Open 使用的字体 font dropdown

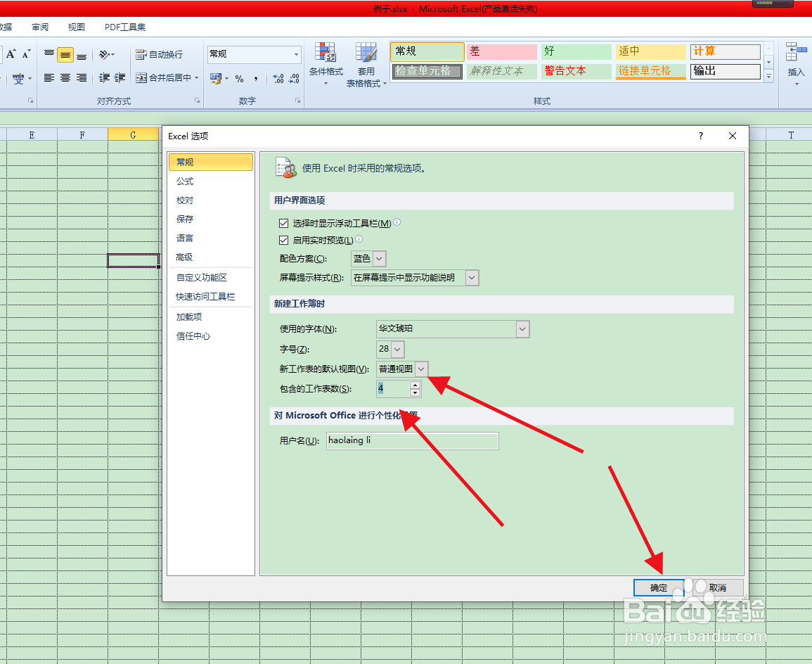522,329
